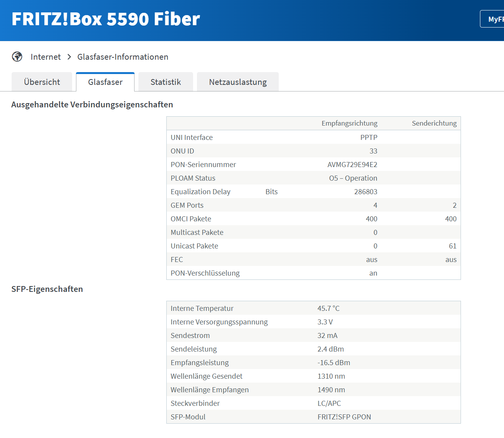Image resolution: width=504 pixels, height=438 pixels.
Task: Click the Empfangsleistung label
Action: 200,363
